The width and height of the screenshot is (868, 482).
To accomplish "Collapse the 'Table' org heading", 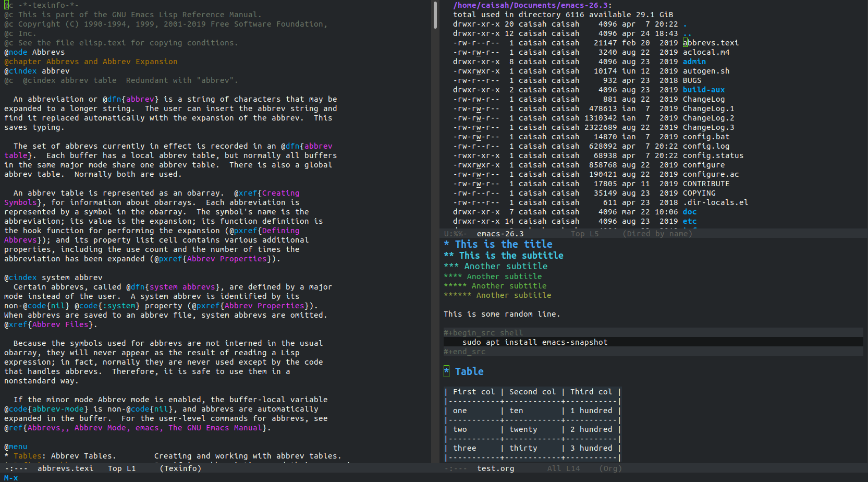I will coord(463,371).
